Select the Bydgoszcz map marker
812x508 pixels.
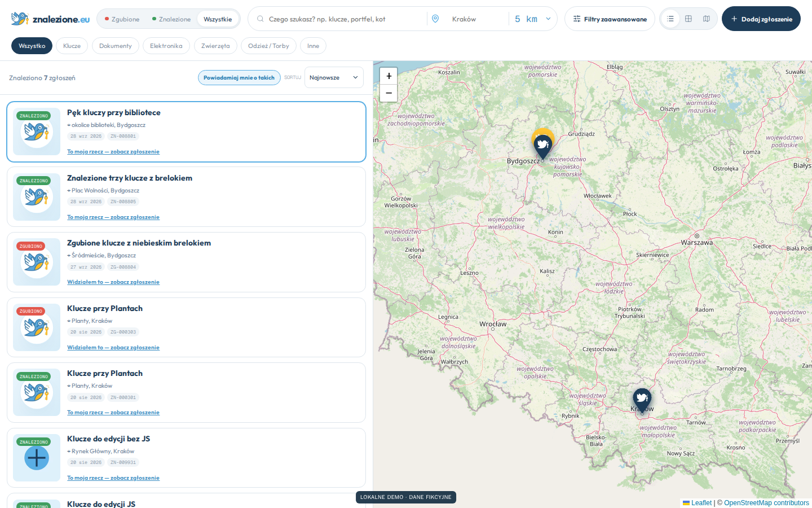(x=543, y=147)
